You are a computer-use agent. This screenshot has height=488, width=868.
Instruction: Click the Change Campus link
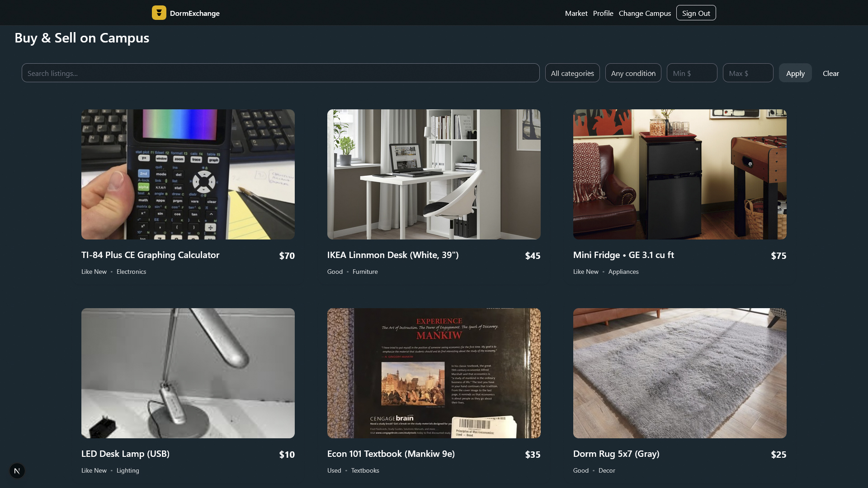pos(644,13)
